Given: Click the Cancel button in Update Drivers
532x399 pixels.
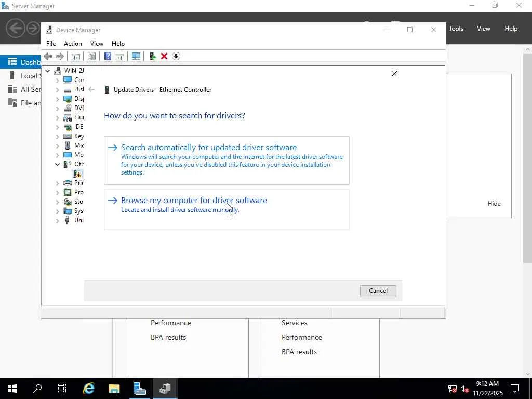Looking at the screenshot, I should click(x=378, y=291).
